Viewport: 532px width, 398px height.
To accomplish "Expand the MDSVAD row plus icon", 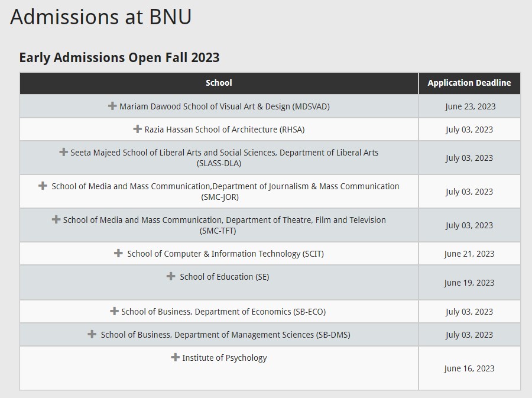I will (x=112, y=106).
